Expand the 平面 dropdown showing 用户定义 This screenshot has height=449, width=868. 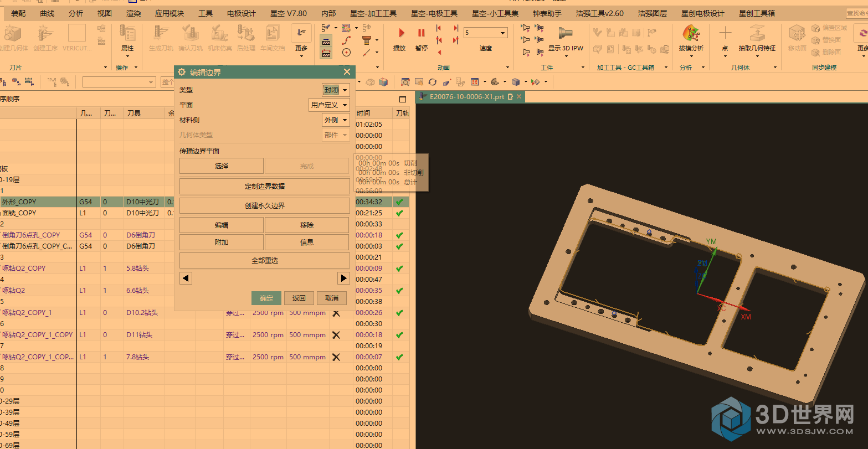(x=329, y=105)
